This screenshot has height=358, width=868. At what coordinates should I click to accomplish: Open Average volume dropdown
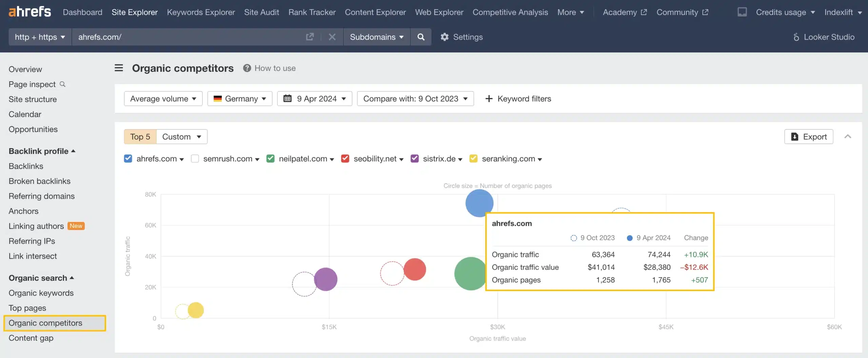pos(163,98)
